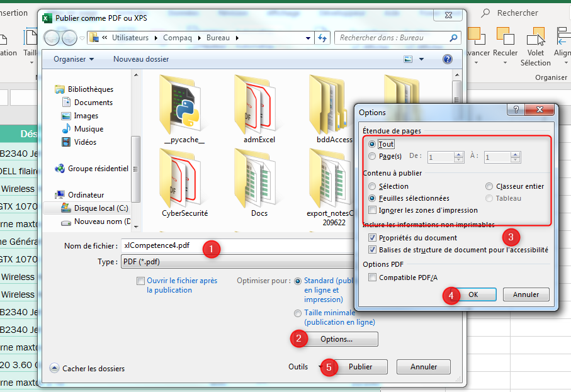
Task: Click the search magnifier icon in Bureau search box
Action: 453,38
